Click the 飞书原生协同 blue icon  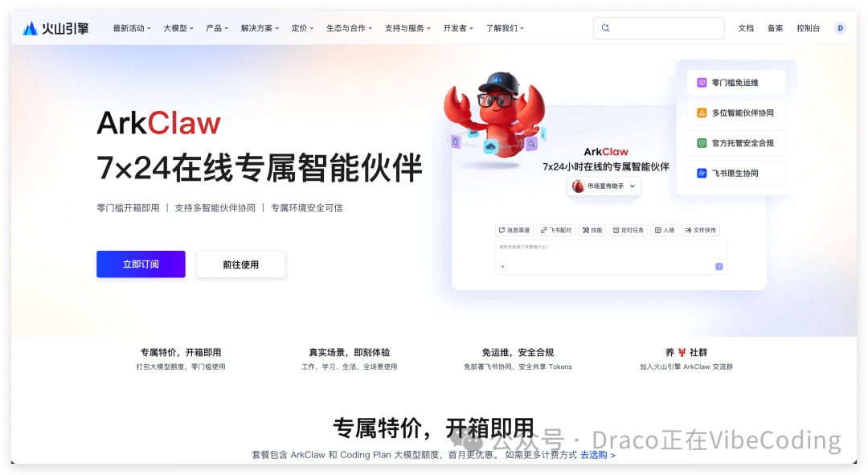click(x=700, y=173)
